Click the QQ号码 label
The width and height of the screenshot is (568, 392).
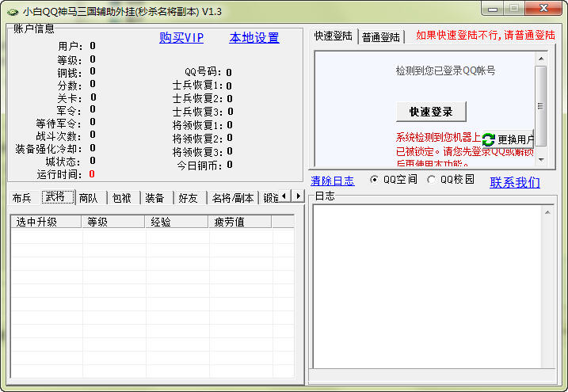point(203,71)
